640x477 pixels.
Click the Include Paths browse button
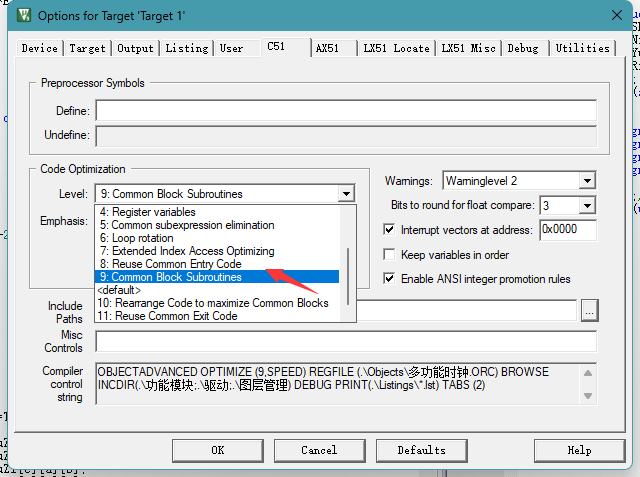click(x=590, y=311)
